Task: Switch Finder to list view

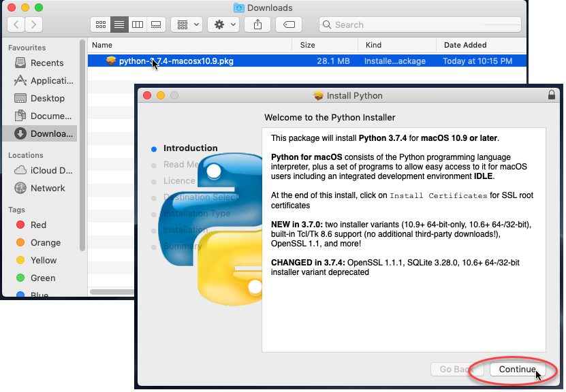Action: (x=119, y=24)
